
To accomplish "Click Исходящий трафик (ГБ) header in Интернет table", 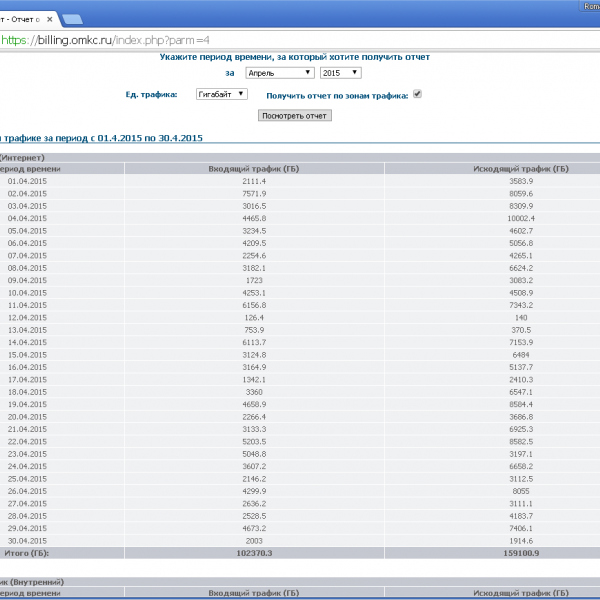I will [521, 169].
